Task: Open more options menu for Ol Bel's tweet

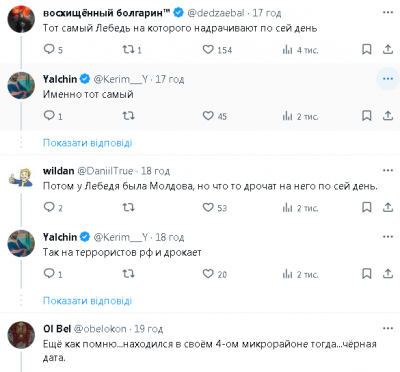Action: pyautogui.click(x=388, y=329)
